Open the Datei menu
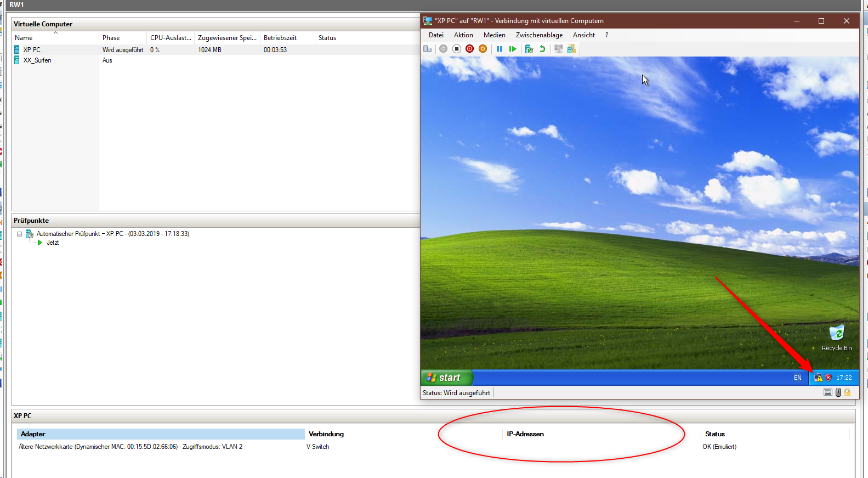 436,35
